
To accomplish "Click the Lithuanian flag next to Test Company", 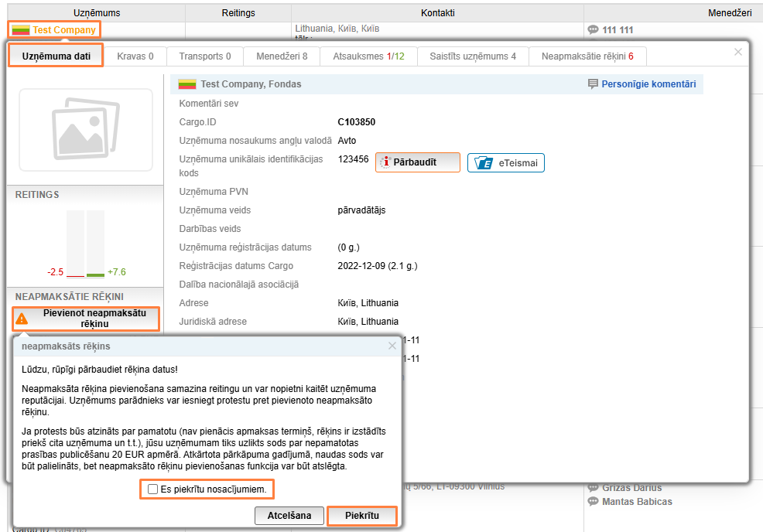I will (x=20, y=30).
